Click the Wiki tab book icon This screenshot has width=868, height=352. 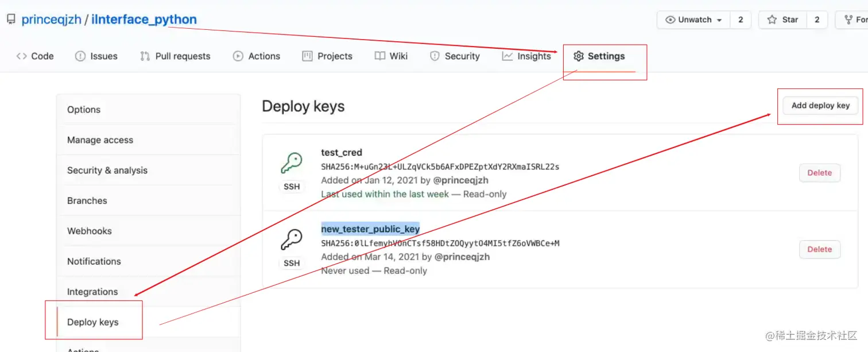click(379, 56)
